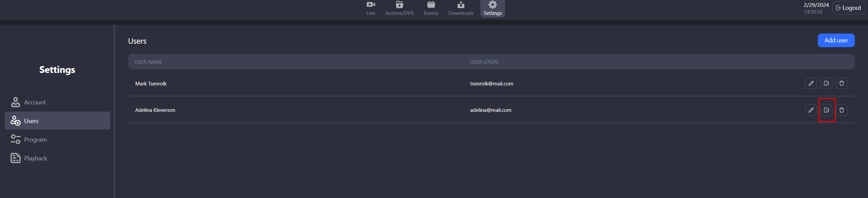Screen dimensions: 868x198
Task: Open the Archive/DVR tab
Action: 399,8
